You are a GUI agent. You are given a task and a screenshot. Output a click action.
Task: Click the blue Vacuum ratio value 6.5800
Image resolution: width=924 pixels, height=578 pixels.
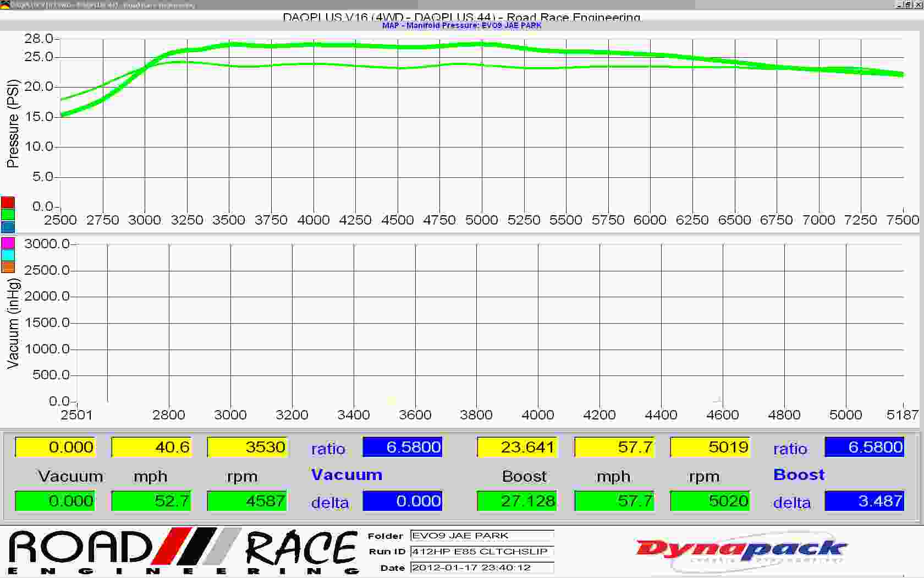(402, 447)
